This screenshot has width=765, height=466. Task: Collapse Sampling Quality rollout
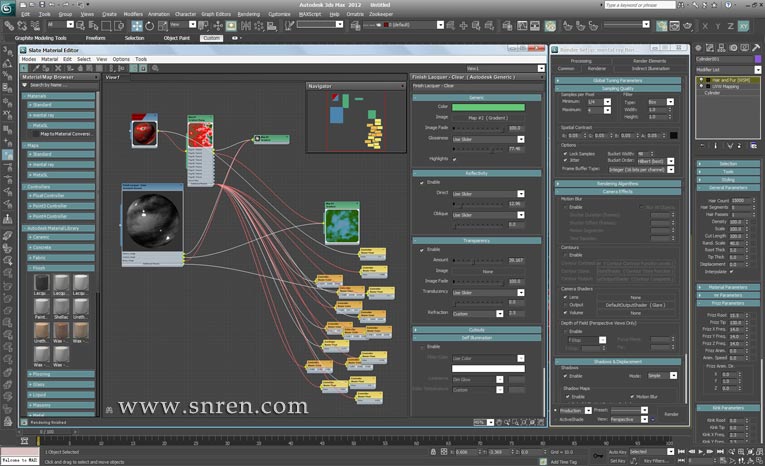[x=618, y=88]
